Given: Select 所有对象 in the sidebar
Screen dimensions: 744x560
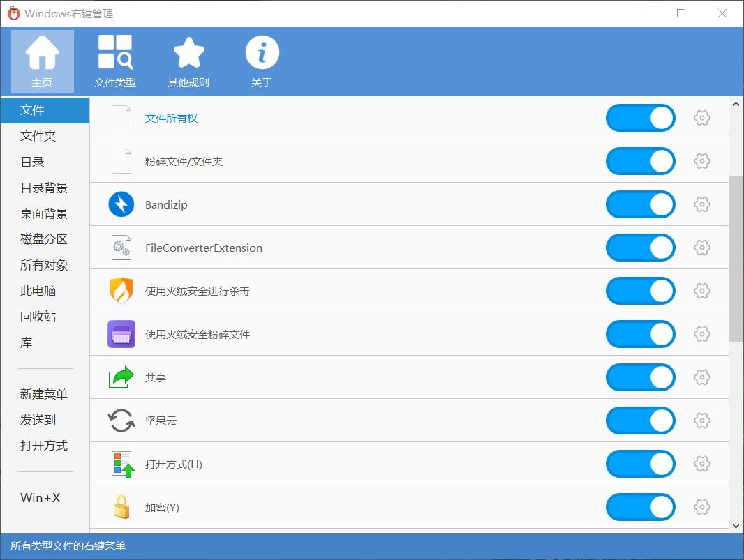Looking at the screenshot, I should click(x=45, y=265).
